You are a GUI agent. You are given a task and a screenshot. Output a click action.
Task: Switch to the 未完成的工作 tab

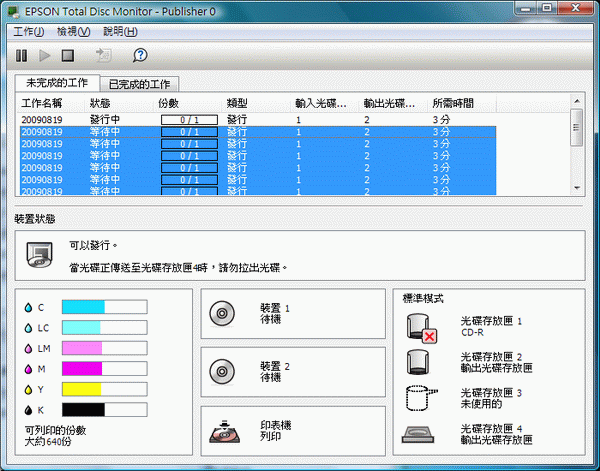click(x=57, y=83)
